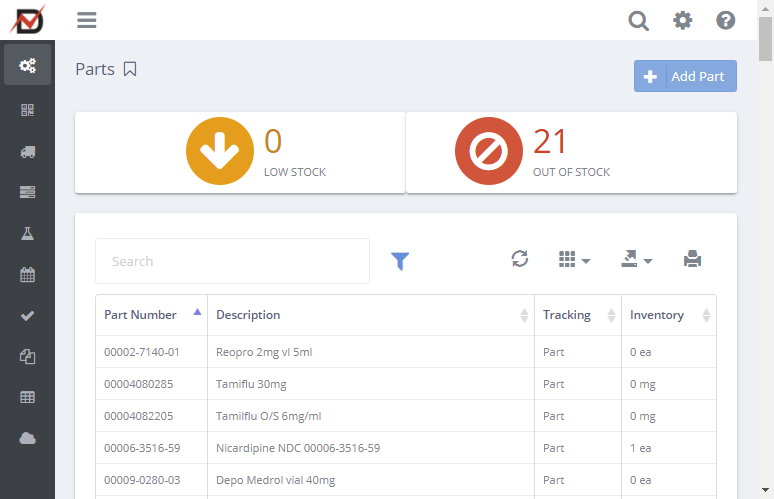Refresh the parts table

pos(520,259)
